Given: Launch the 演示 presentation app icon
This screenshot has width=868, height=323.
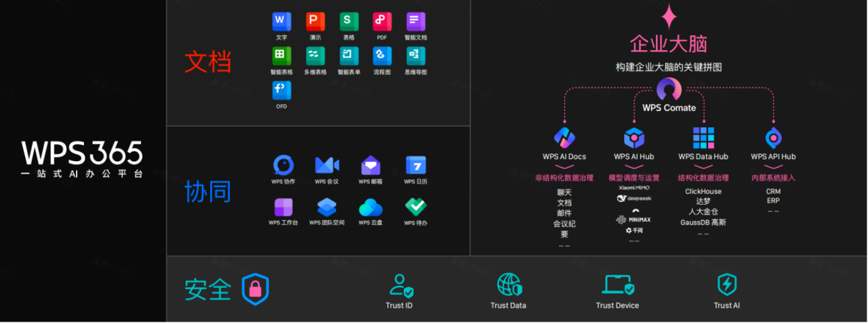Looking at the screenshot, I should click(315, 21).
